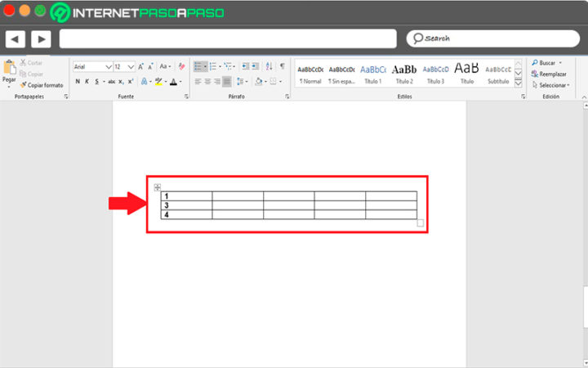Click Buscar in the editing group

(x=546, y=63)
